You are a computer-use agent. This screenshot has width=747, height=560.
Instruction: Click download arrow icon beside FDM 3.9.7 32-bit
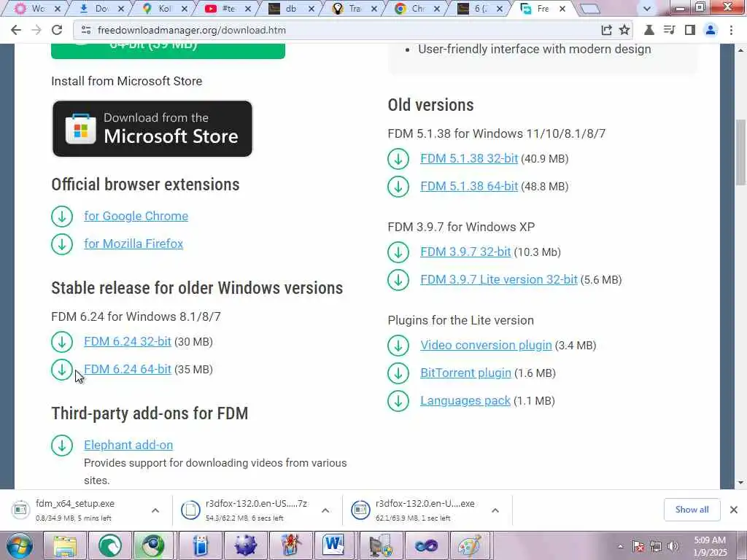click(398, 252)
